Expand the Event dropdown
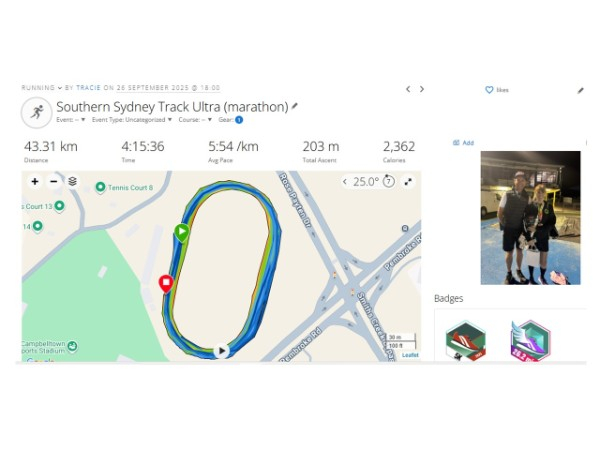600x450 pixels. (x=71, y=120)
